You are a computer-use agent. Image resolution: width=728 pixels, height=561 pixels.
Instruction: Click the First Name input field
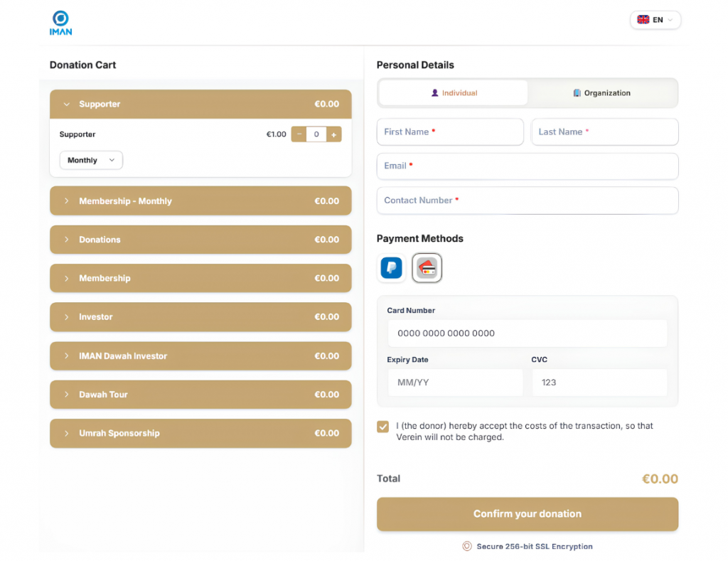[450, 132]
